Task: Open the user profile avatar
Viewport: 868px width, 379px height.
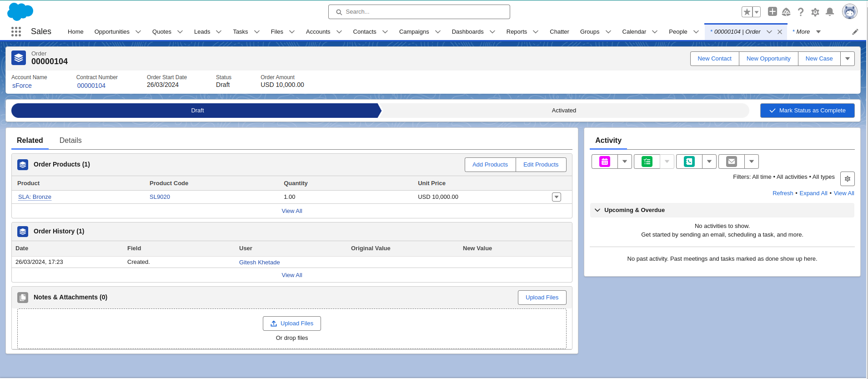Action: (849, 11)
